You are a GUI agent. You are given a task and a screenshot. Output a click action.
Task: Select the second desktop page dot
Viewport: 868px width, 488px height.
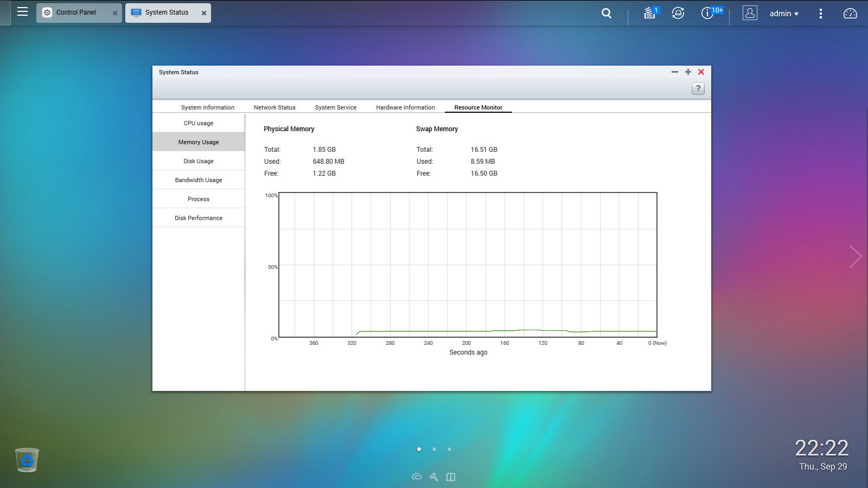tap(434, 449)
